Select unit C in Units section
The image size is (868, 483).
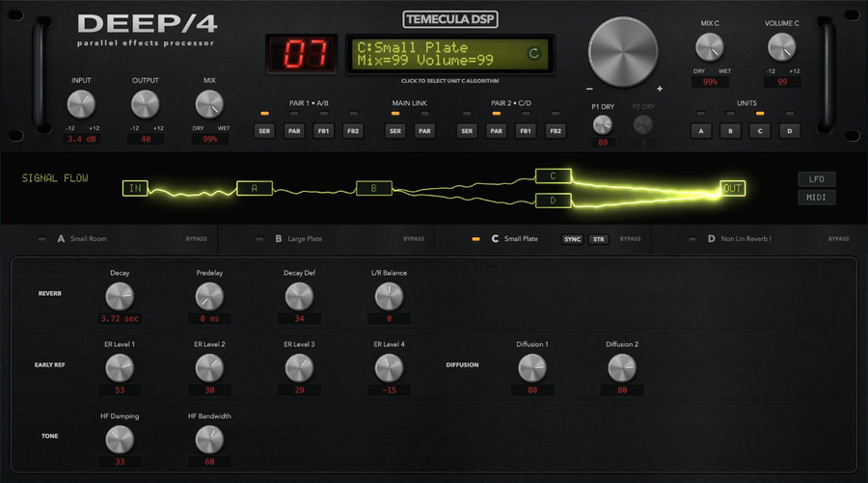point(760,131)
